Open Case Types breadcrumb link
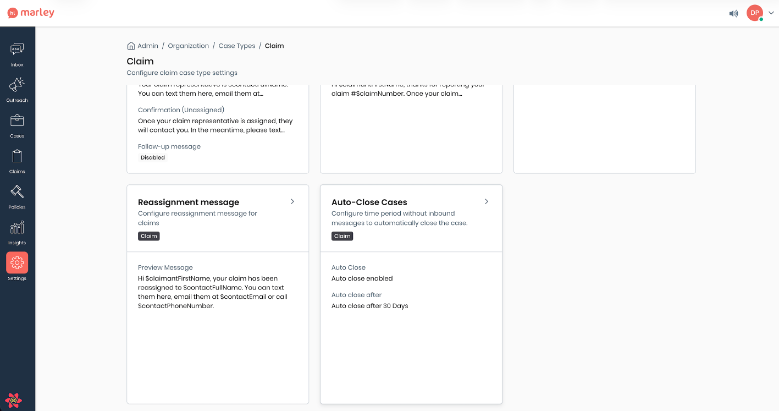Viewport: 780px width, 412px height. 237,46
